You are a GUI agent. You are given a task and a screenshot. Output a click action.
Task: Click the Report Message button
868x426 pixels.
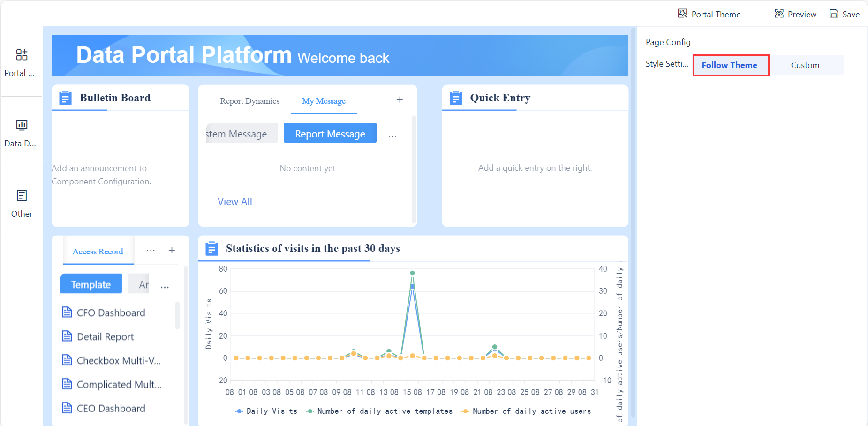[330, 134]
